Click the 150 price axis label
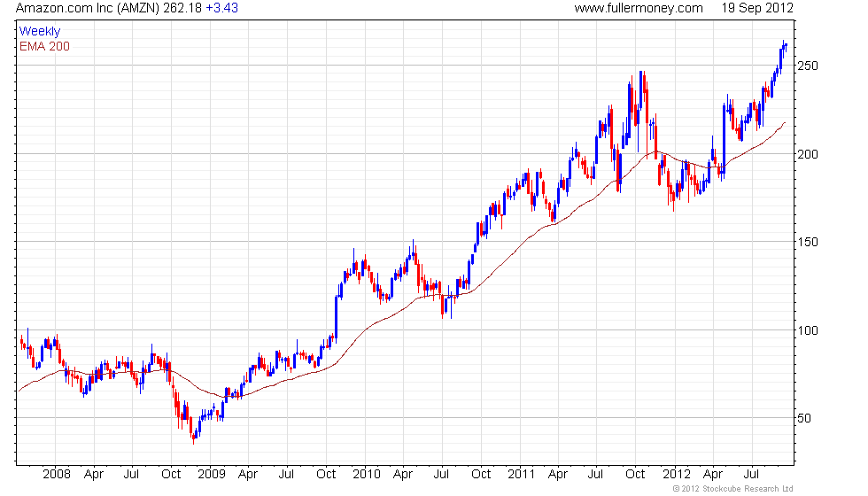 point(807,242)
